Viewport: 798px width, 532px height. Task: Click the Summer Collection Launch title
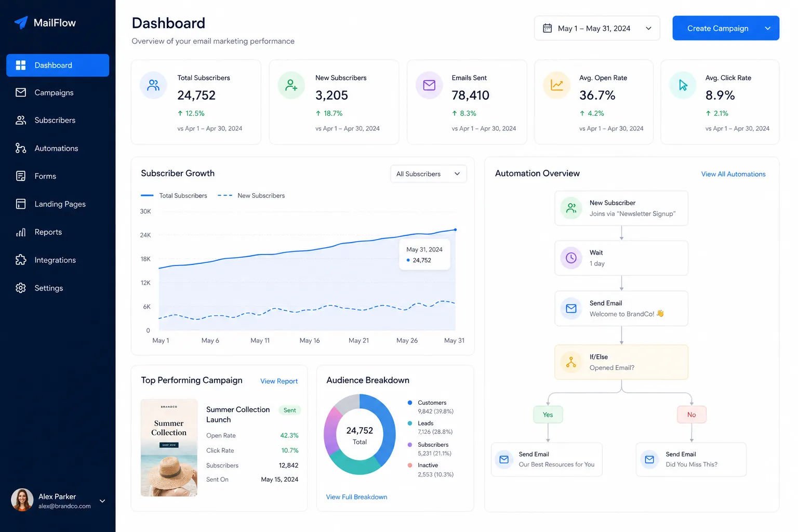point(238,415)
